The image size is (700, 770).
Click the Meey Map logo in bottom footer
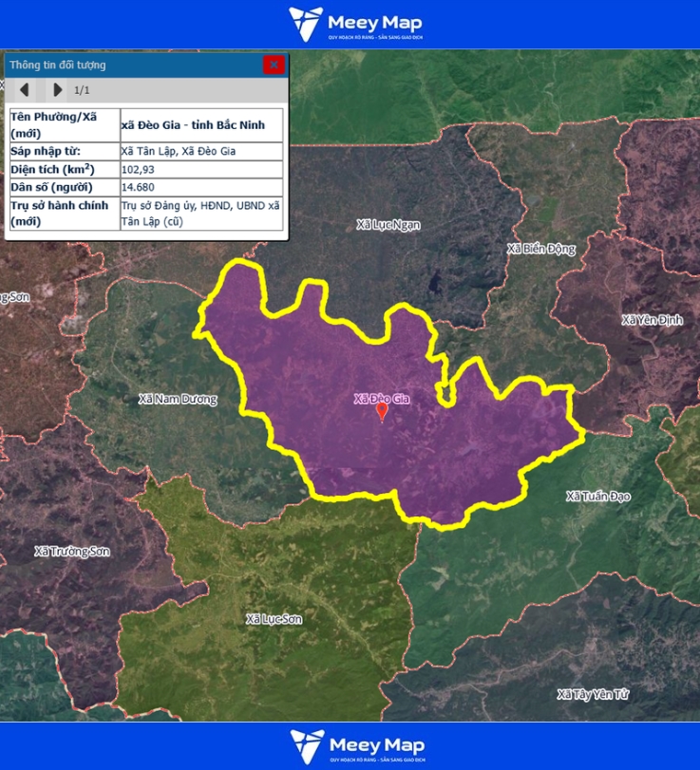(x=356, y=745)
